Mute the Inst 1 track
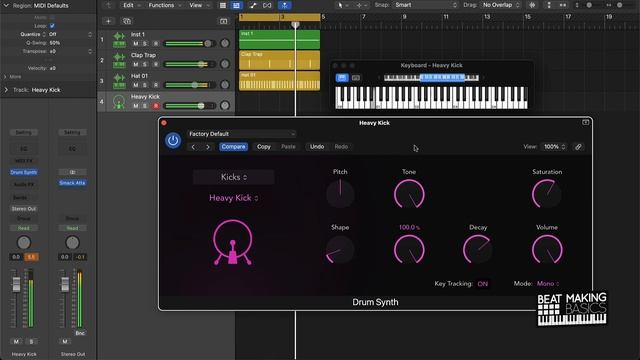Viewport: 640px width, 360px height. pyautogui.click(x=136, y=44)
